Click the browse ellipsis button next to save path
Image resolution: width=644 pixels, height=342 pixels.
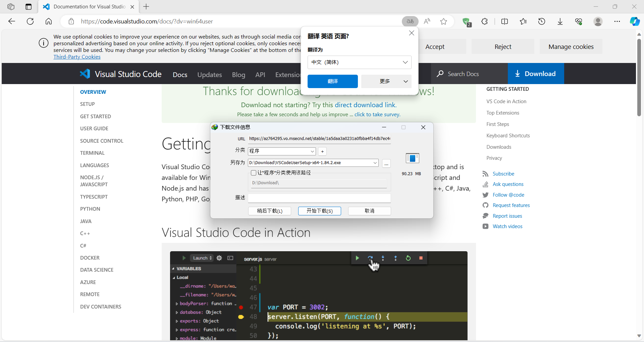(x=386, y=163)
